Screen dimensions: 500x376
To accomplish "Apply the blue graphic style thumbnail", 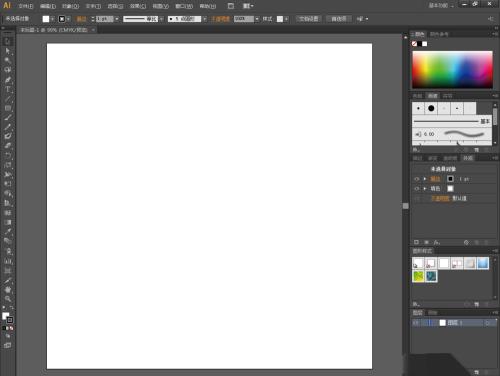I will [x=483, y=263].
